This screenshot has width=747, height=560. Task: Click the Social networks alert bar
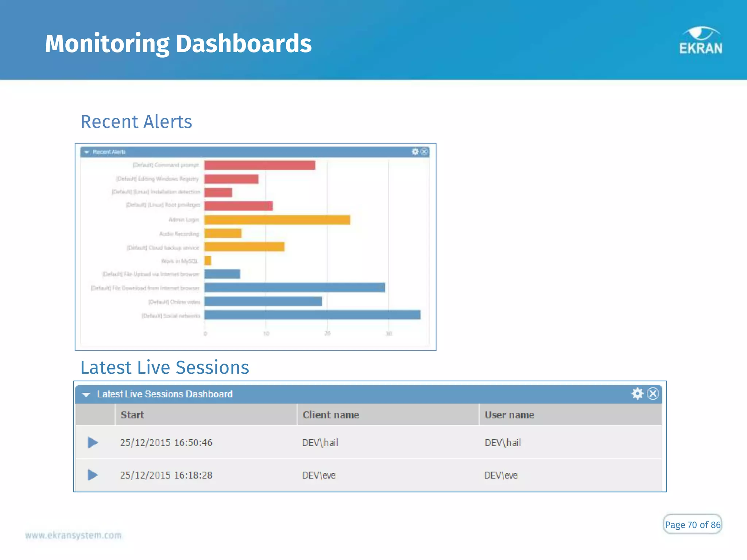[313, 315]
